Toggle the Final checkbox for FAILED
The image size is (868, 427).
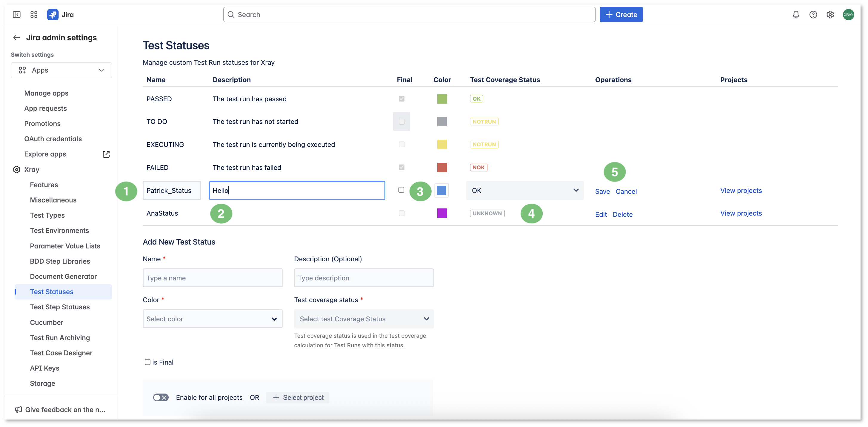coord(401,168)
